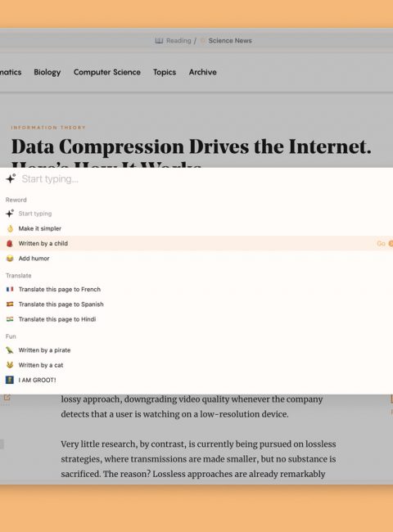The width and height of the screenshot is (393, 532).
Task: Click into the Start typing input field
Action: 204,178
